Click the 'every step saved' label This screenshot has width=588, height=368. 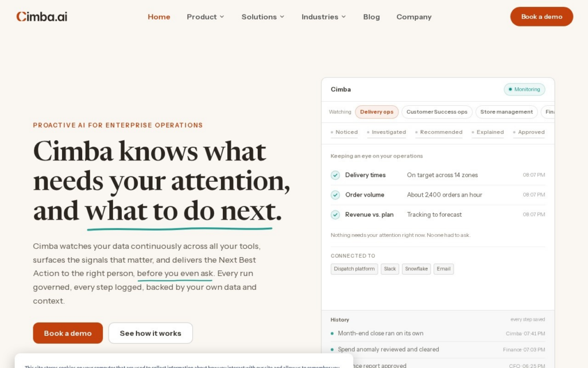[528, 320]
